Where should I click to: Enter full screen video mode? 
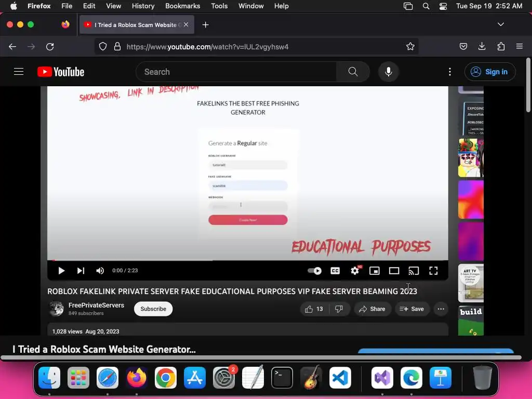point(433,271)
